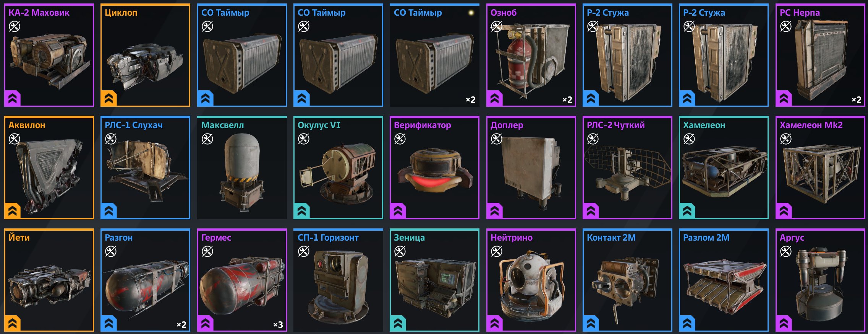Click the orange upgrade badge on Циклоп
This screenshot has height=334, width=868.
coord(109,99)
